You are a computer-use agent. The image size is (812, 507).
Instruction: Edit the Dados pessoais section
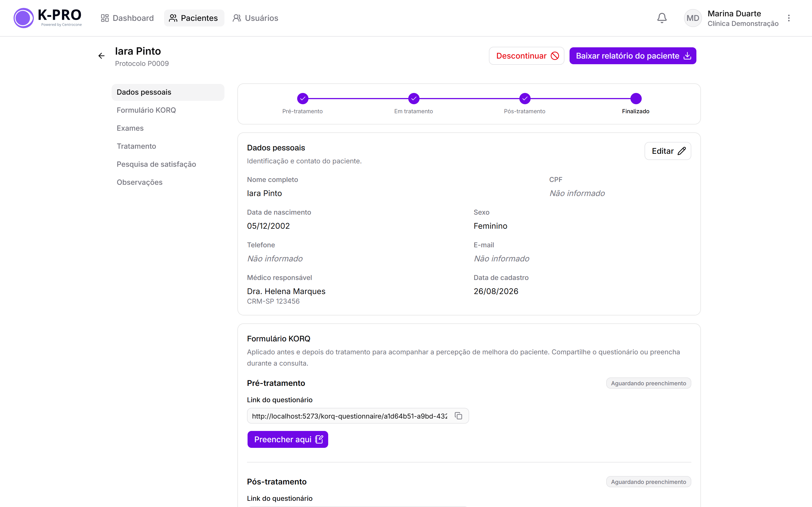pos(668,151)
